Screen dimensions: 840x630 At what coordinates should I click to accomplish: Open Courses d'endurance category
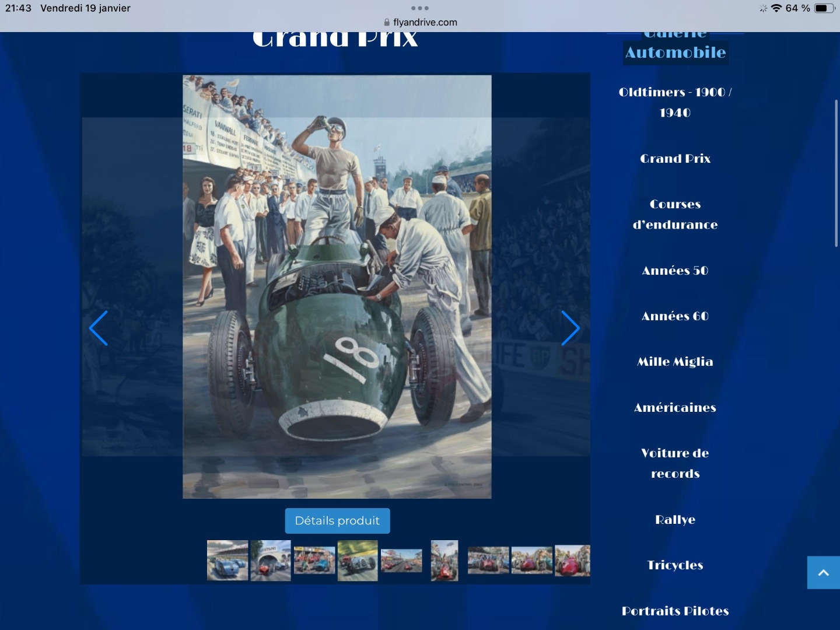coord(675,214)
